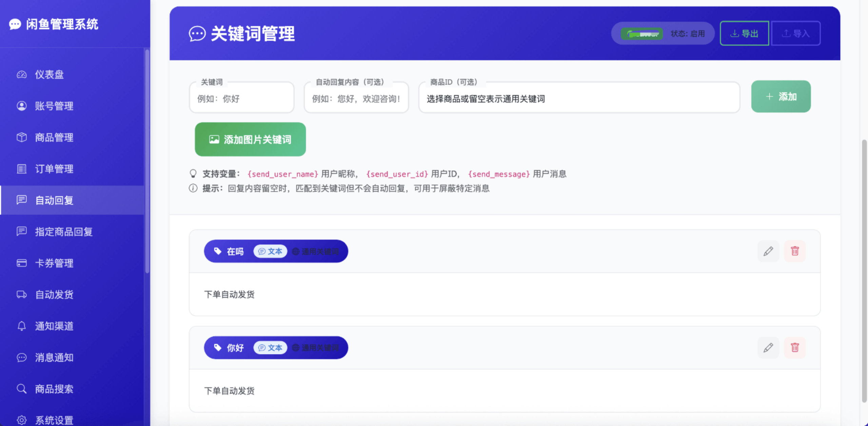This screenshot has width=868, height=426.
Task: Open 账号管理 in the sidebar
Action: click(54, 106)
